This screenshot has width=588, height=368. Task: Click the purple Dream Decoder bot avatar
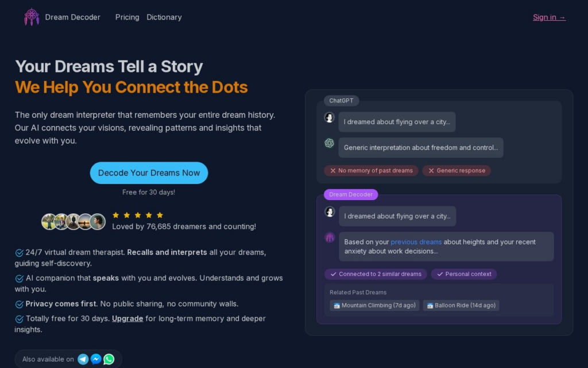[x=330, y=237]
